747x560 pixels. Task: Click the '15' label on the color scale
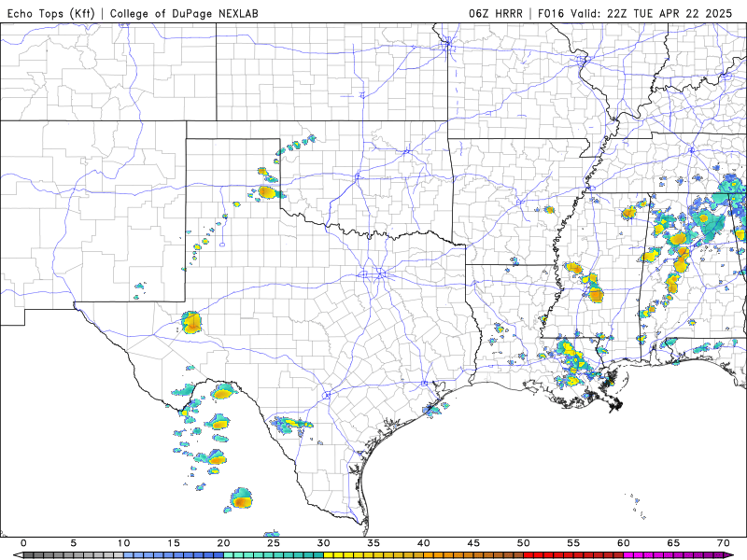click(x=174, y=543)
